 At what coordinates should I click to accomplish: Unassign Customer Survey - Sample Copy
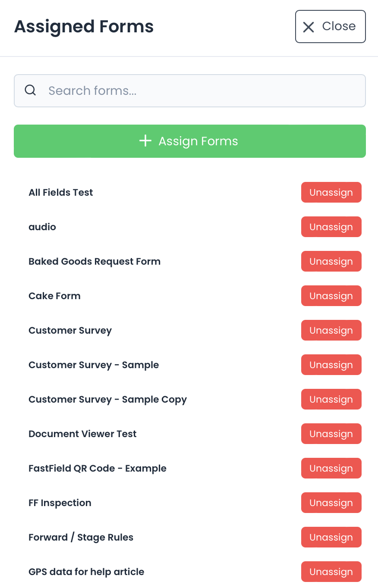(331, 399)
